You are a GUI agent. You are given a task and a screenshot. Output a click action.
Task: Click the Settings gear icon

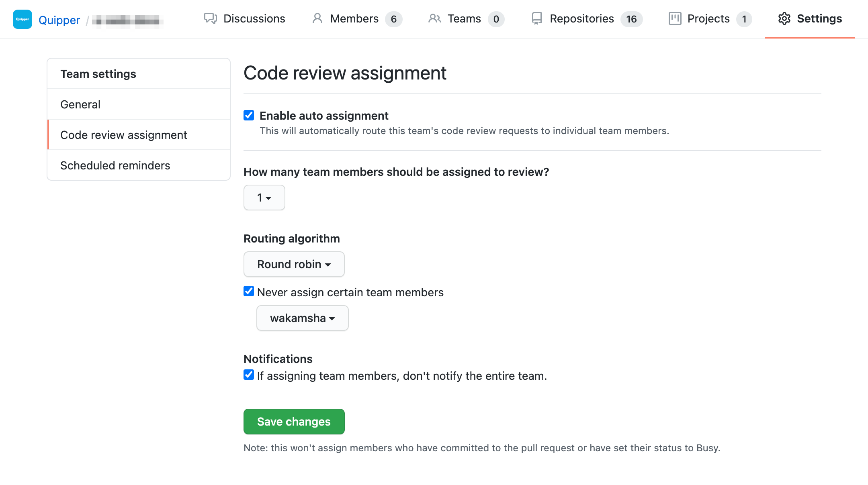784,18
